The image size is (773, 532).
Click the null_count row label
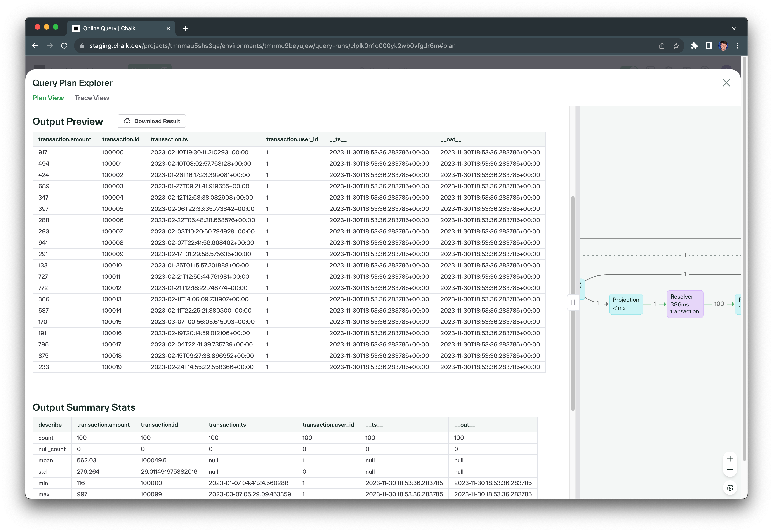tap(52, 450)
